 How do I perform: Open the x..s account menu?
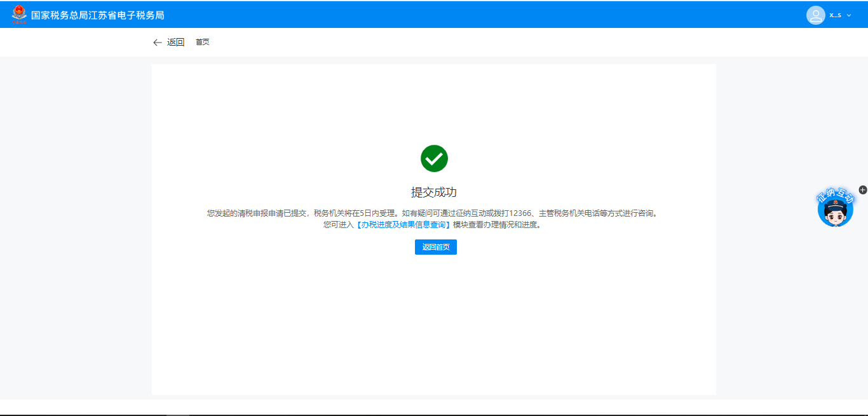click(x=835, y=15)
